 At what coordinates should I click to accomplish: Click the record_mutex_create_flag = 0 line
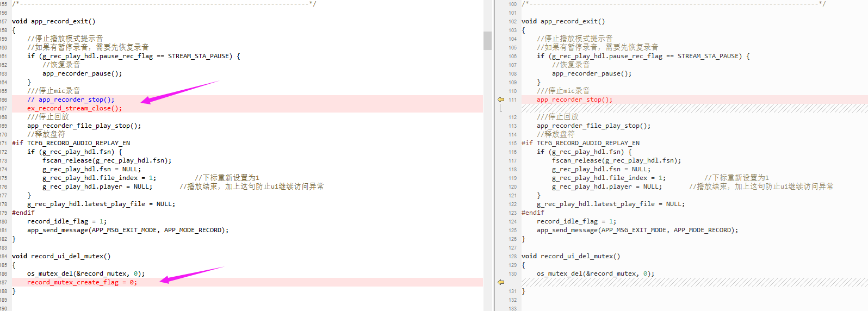coord(82,282)
